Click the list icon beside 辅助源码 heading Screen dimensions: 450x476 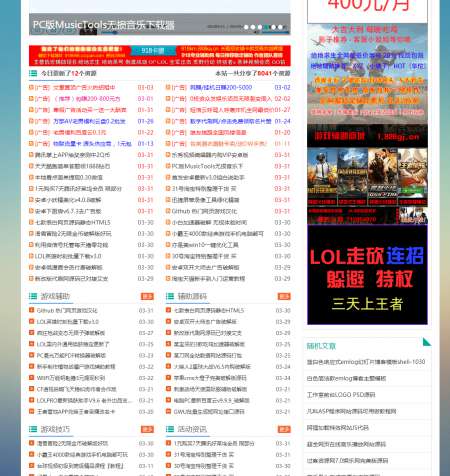point(170,296)
